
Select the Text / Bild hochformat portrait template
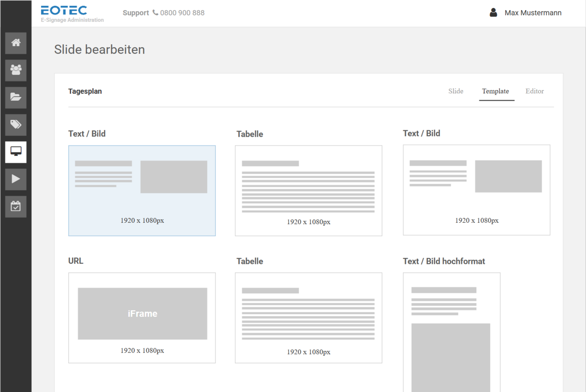452,333
